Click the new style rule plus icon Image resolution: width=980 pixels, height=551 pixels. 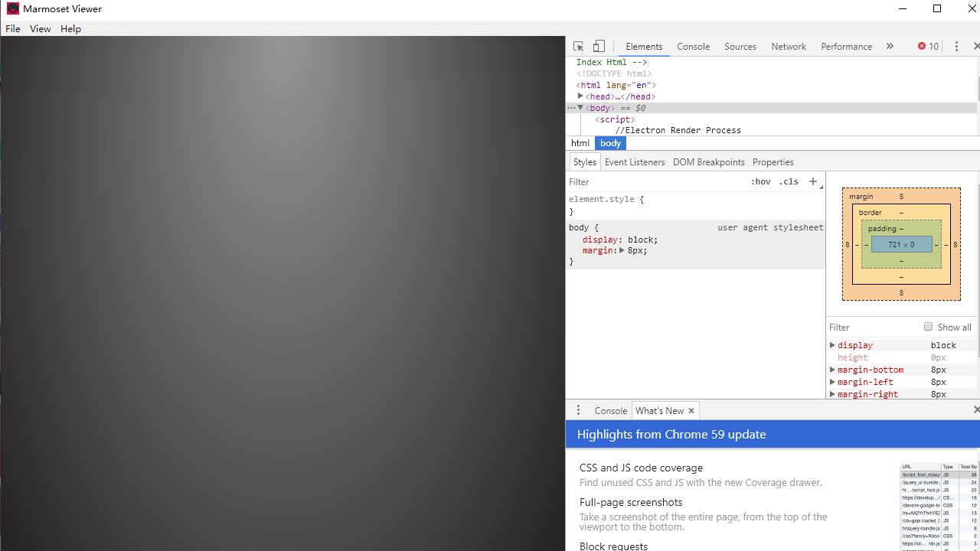pos(813,181)
